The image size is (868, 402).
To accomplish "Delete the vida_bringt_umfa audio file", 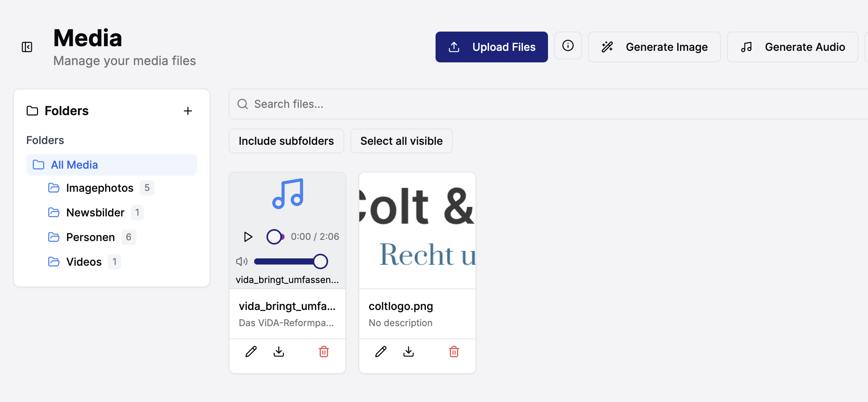I will tap(324, 352).
